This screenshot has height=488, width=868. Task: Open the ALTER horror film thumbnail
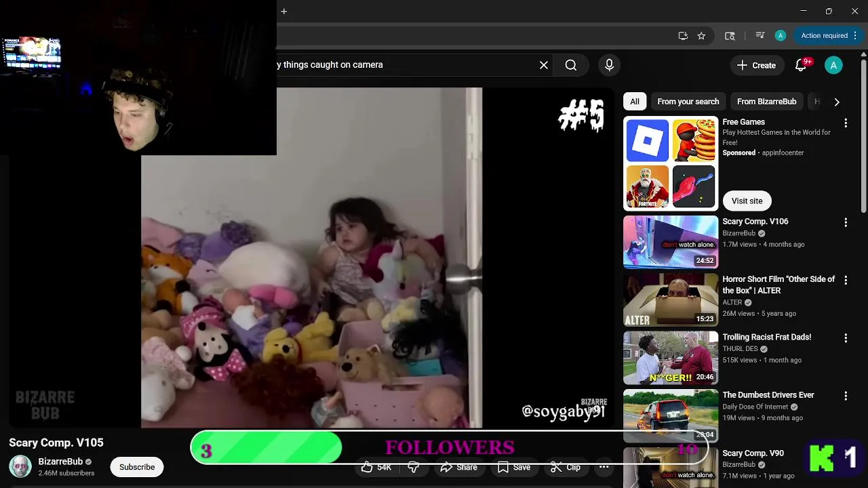[x=670, y=300]
